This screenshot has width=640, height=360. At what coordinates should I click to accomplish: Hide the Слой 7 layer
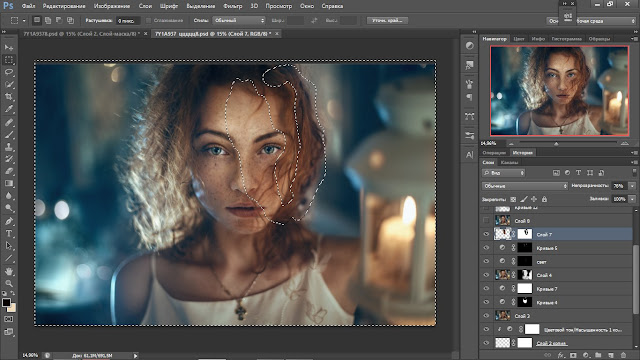coord(486,234)
